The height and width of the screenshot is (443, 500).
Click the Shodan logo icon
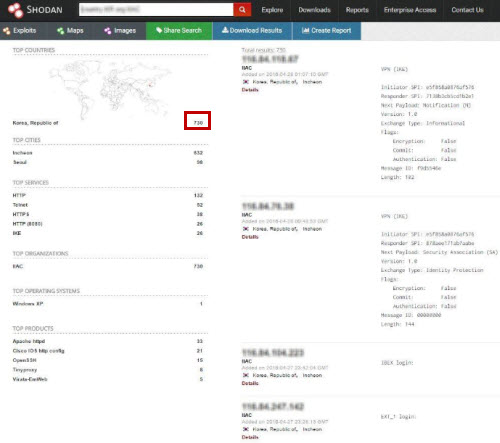click(15, 10)
